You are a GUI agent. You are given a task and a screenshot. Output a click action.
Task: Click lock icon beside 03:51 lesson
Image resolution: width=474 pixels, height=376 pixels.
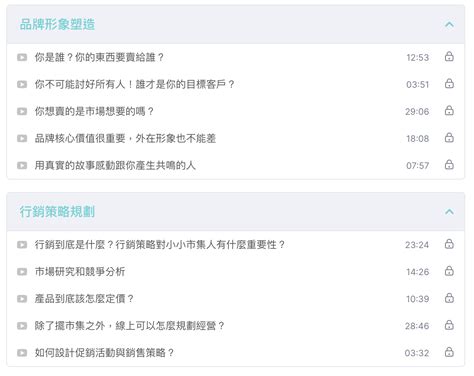tap(449, 84)
